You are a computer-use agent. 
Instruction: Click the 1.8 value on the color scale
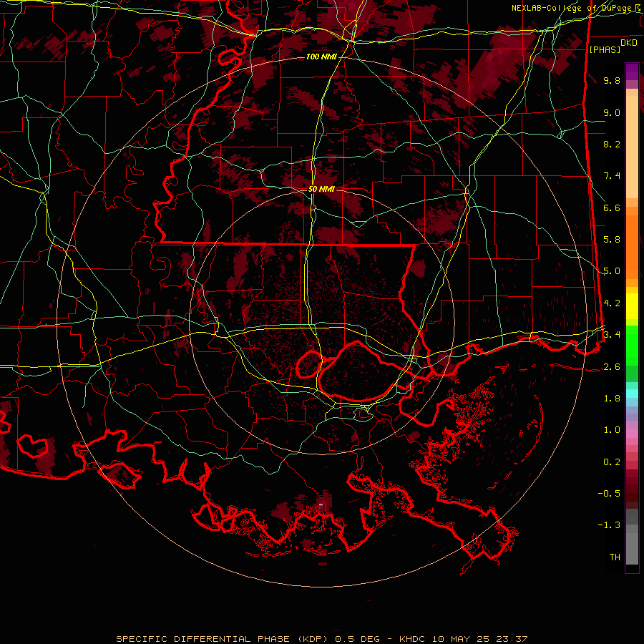(612, 399)
